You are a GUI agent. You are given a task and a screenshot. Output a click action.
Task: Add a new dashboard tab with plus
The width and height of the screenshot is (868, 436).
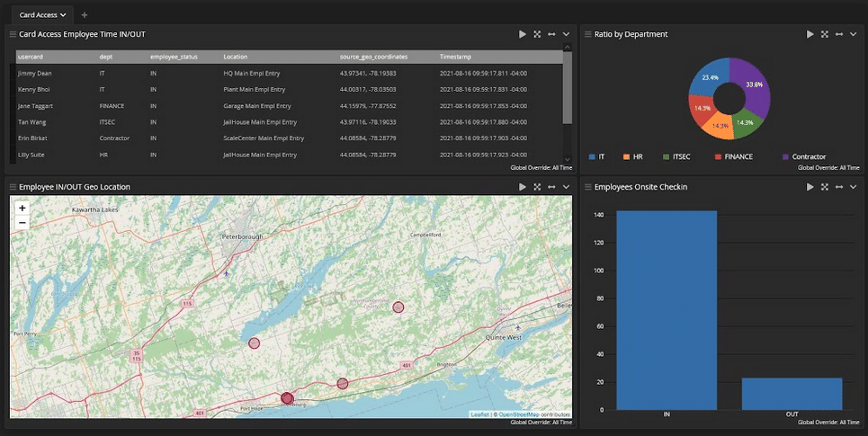(85, 14)
